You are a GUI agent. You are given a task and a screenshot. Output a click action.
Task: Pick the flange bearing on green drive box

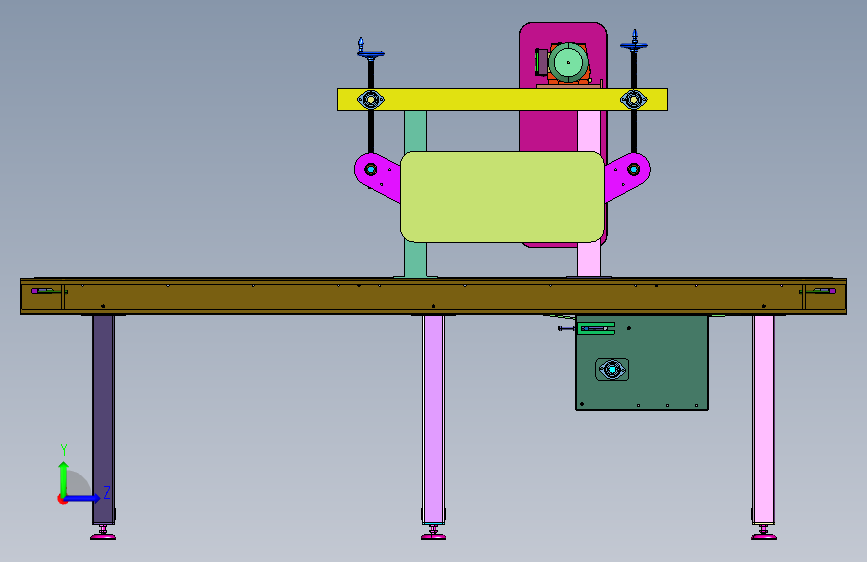click(x=612, y=370)
